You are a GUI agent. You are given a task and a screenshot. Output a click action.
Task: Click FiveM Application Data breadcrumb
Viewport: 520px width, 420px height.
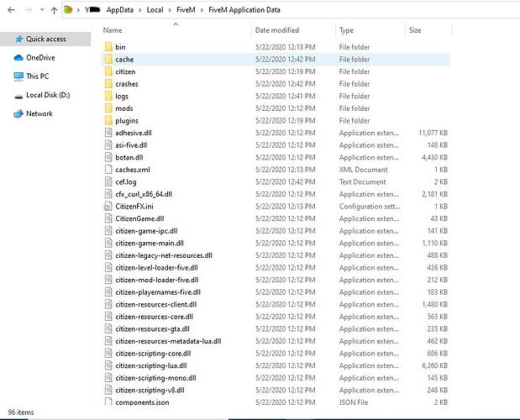pos(244,10)
